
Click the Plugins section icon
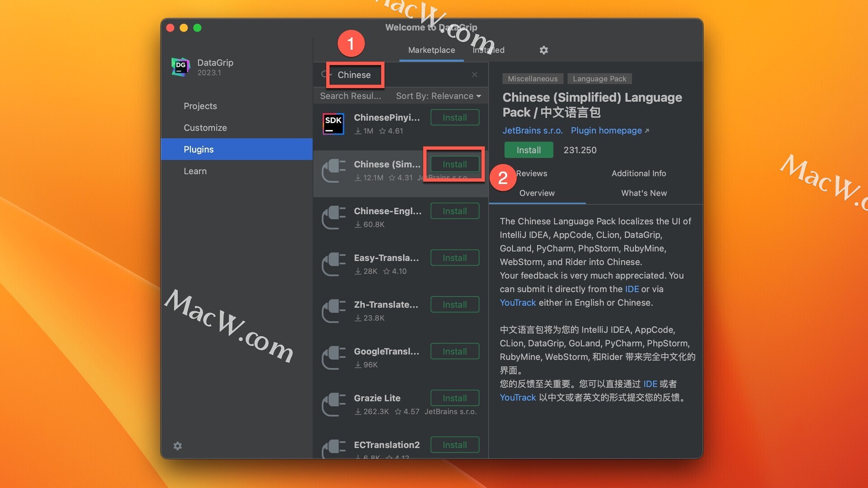point(198,149)
